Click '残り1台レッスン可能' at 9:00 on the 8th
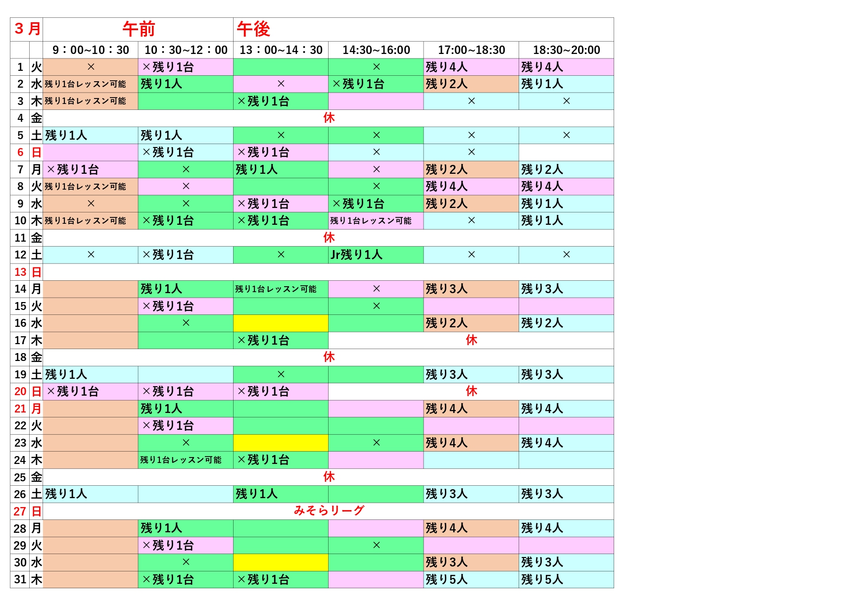Viewport: 868px width, 614px height. [x=85, y=187]
